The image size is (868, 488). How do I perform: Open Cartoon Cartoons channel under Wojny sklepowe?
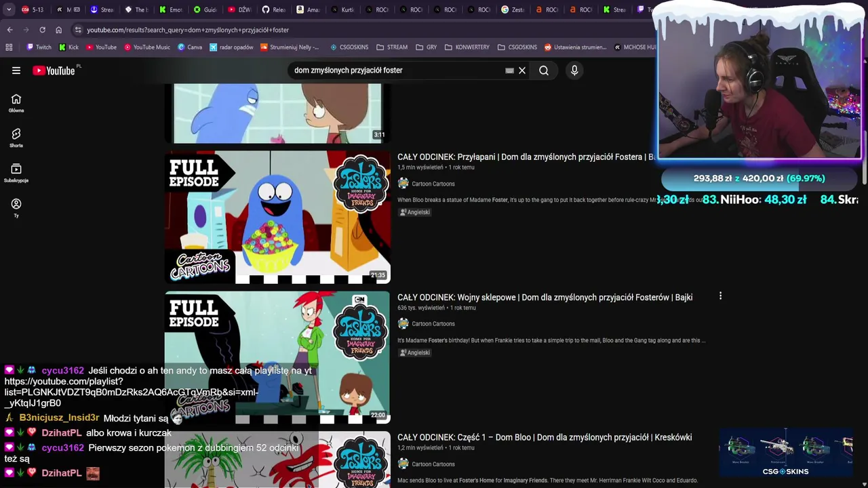433,324
